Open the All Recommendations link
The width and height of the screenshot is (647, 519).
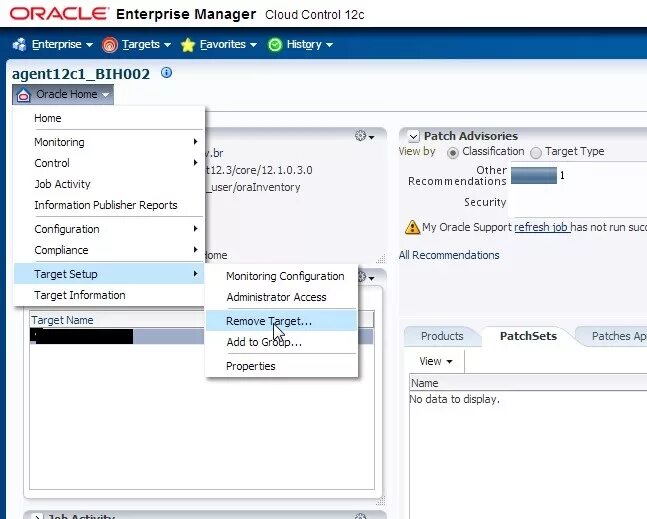(449, 255)
